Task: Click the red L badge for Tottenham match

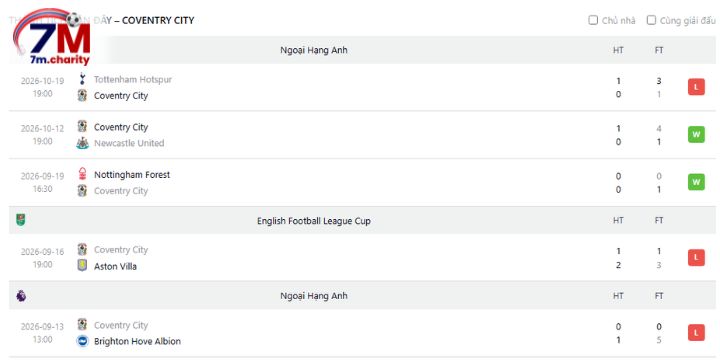Action: click(x=696, y=87)
